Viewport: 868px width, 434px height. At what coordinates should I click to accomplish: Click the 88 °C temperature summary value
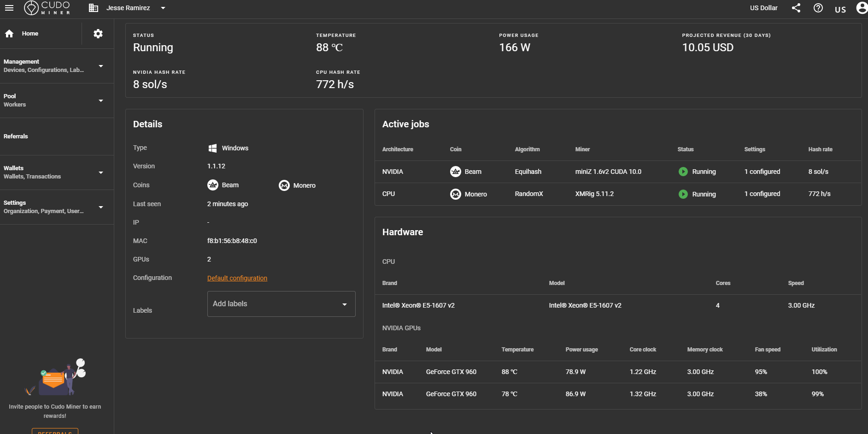click(329, 48)
